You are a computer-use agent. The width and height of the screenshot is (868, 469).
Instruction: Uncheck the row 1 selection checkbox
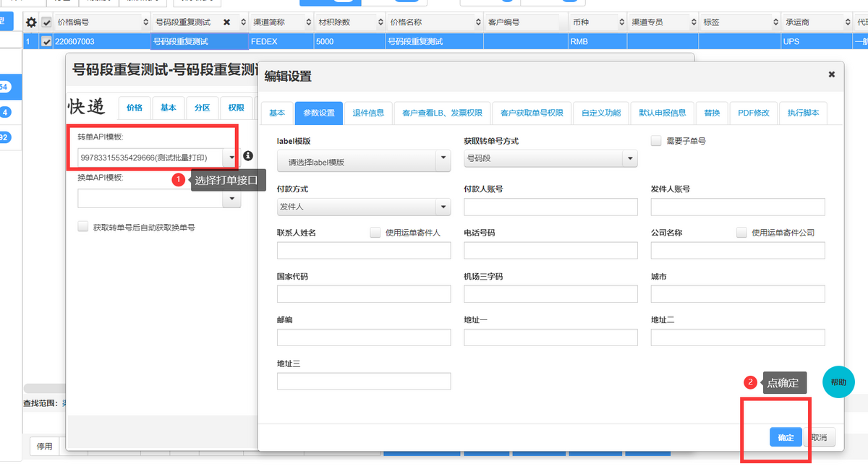pyautogui.click(x=47, y=42)
